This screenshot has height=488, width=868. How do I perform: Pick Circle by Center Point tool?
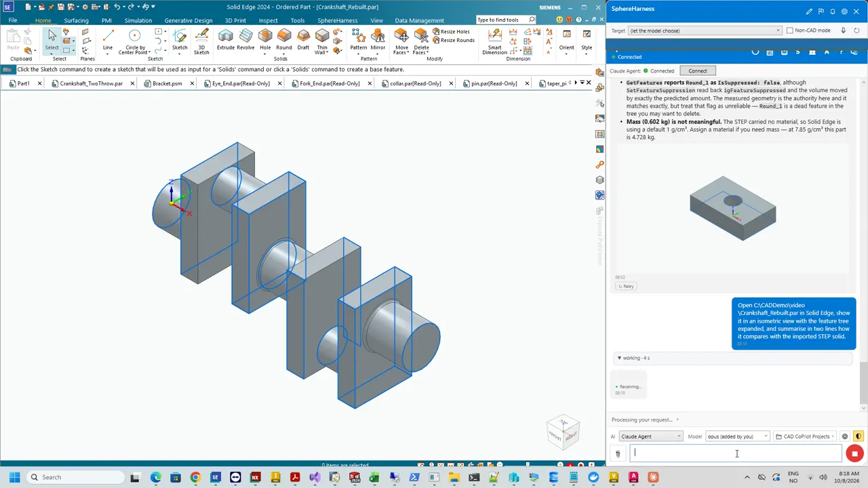(134, 41)
